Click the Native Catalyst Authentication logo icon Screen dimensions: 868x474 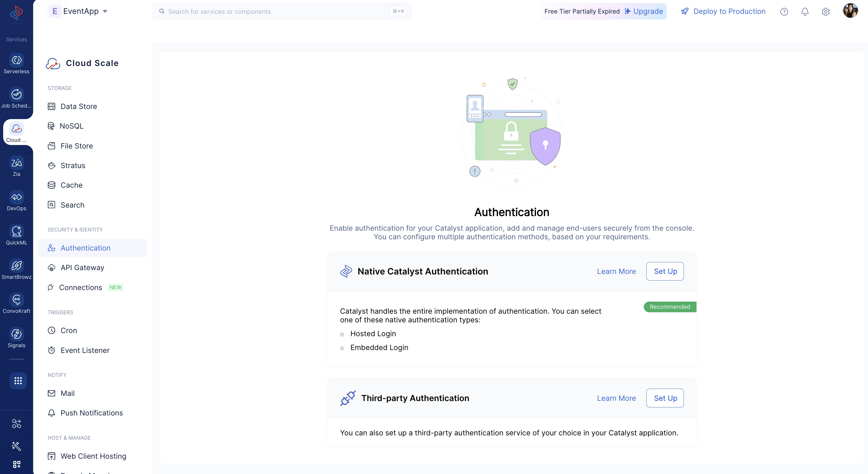(346, 271)
